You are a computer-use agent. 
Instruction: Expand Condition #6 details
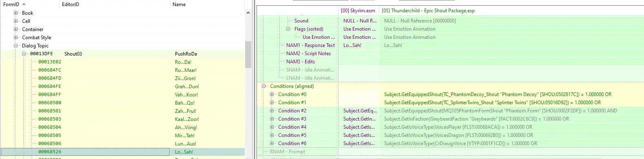click(272, 143)
